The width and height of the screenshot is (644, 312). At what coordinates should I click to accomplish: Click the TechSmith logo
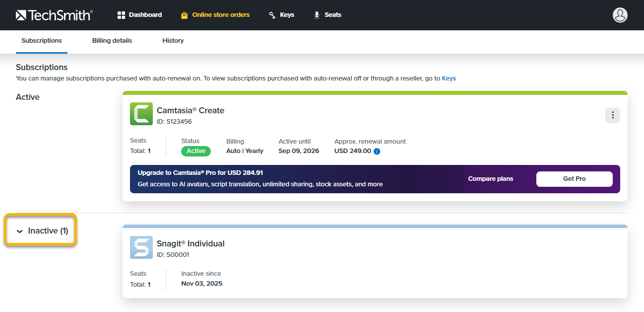(x=54, y=15)
